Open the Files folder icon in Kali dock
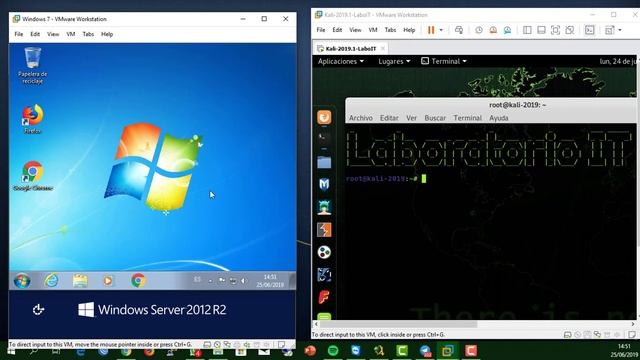Viewport: 640px width, 360px height. pyautogui.click(x=324, y=162)
